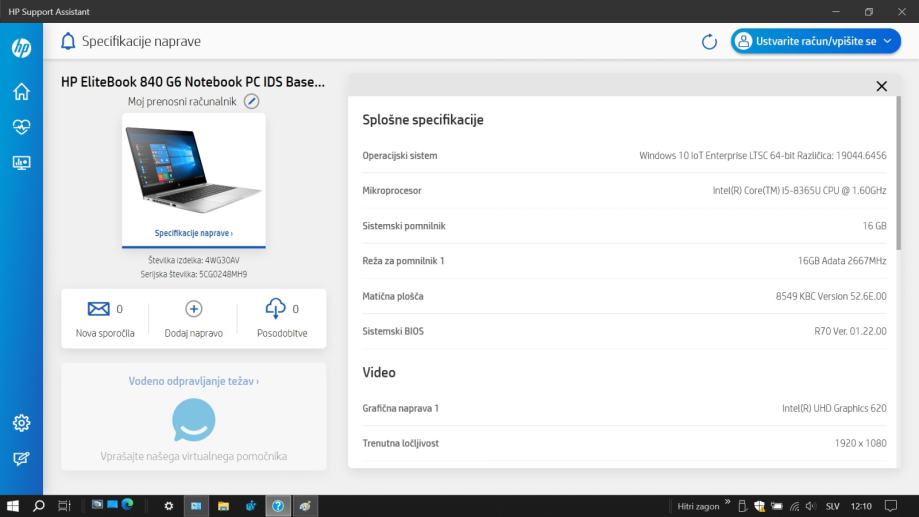Click the feedback icon at sidebar bottom
The width and height of the screenshot is (919, 517).
[x=21, y=457]
